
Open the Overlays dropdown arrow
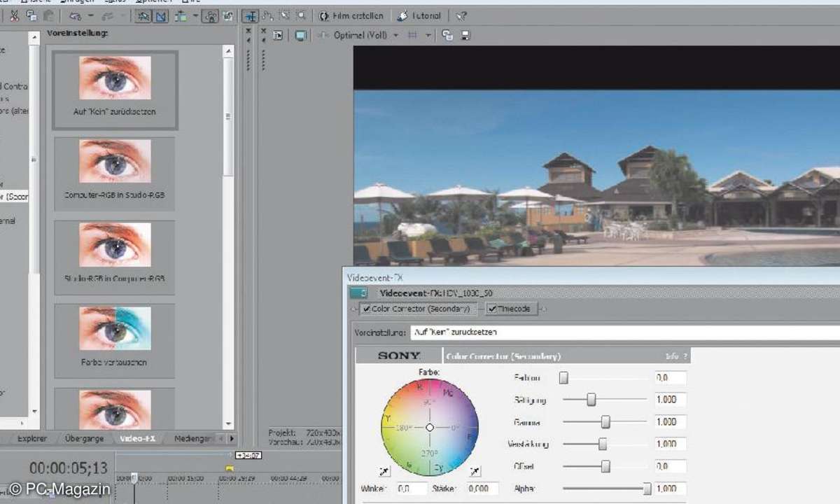point(428,35)
